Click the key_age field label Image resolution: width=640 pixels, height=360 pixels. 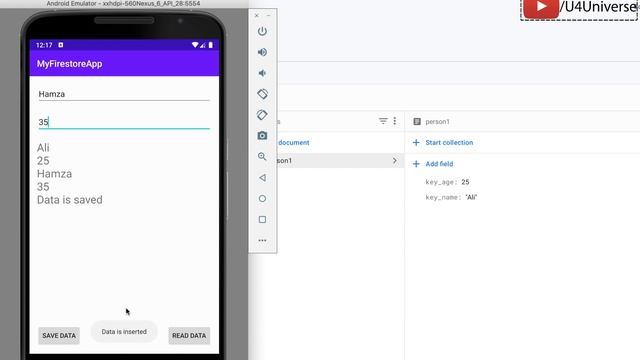443,182
